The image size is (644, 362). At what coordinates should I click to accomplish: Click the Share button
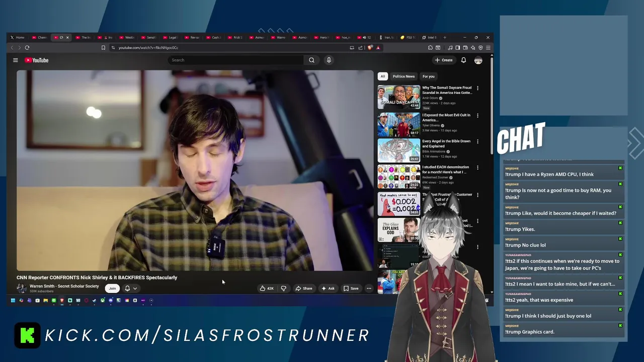(x=304, y=288)
